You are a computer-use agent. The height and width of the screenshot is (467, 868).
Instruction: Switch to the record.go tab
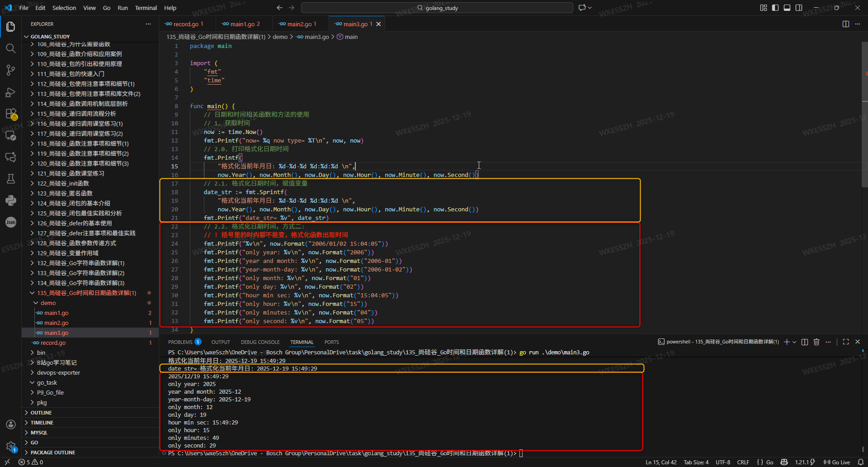coord(185,24)
